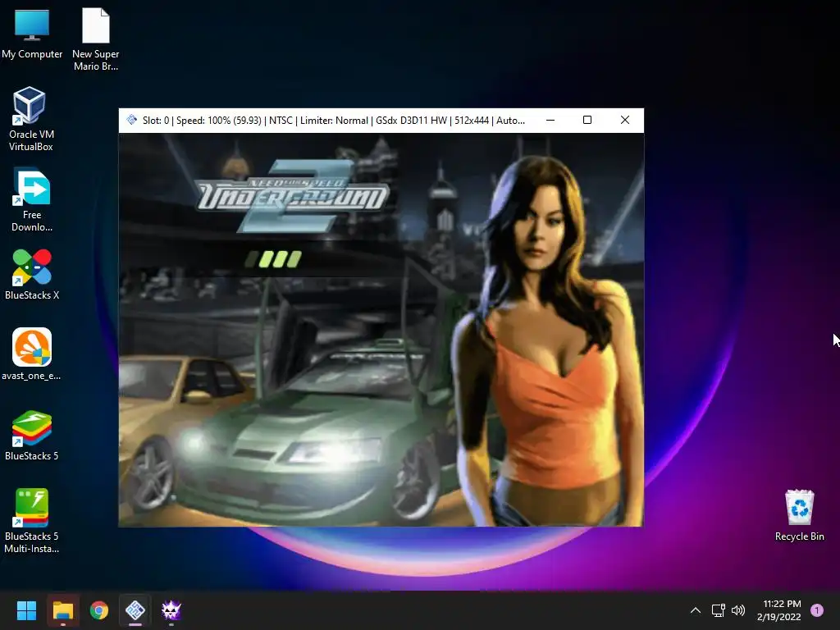Maximize the PCSX2 game window
Image resolution: width=840 pixels, height=630 pixels.
pyautogui.click(x=587, y=120)
